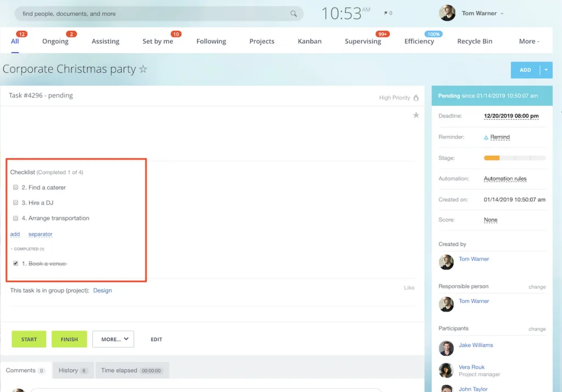Image resolution: width=562 pixels, height=392 pixels.
Task: Click Tom Warner's avatar in header
Action: (447, 13)
